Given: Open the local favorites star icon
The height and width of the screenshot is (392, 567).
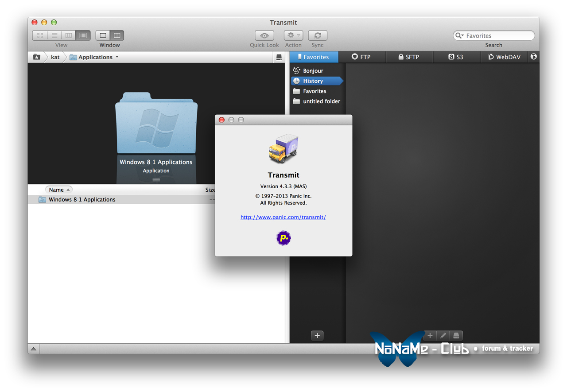Looking at the screenshot, I should coord(37,57).
